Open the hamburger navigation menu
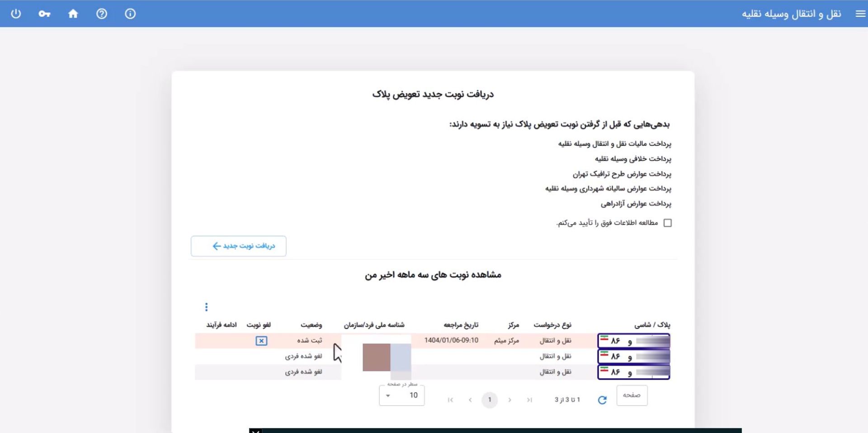The image size is (868, 433). [859, 14]
